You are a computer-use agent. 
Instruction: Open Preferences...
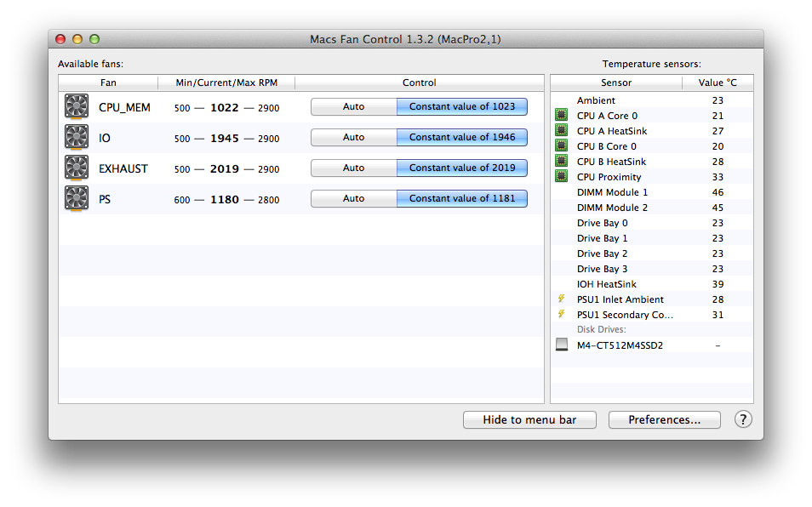point(665,419)
